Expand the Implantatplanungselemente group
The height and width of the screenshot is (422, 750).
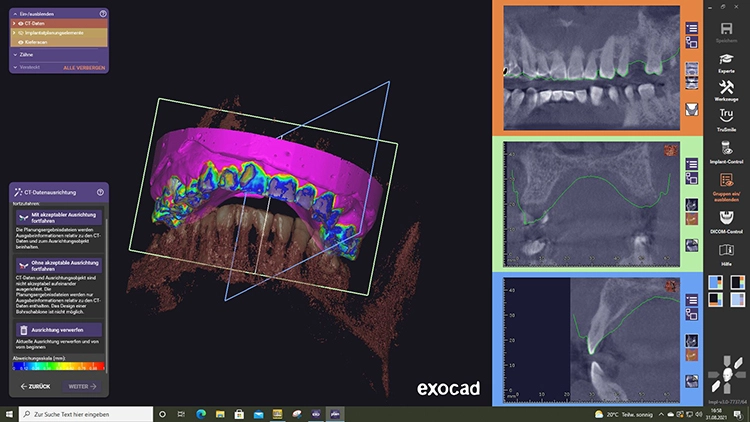[14, 33]
